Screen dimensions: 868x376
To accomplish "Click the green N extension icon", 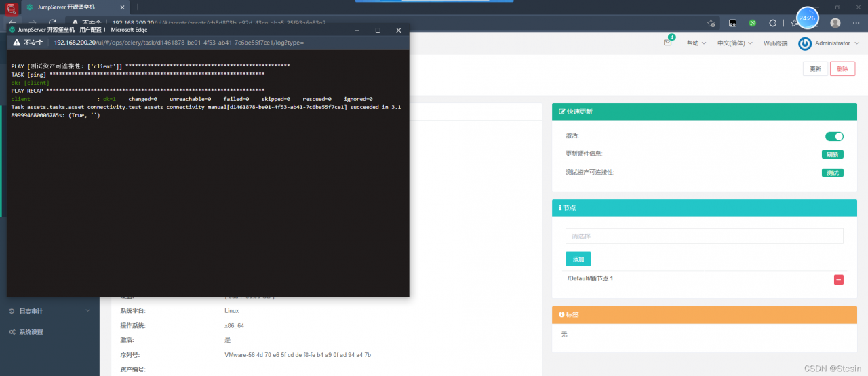I will [x=752, y=23].
